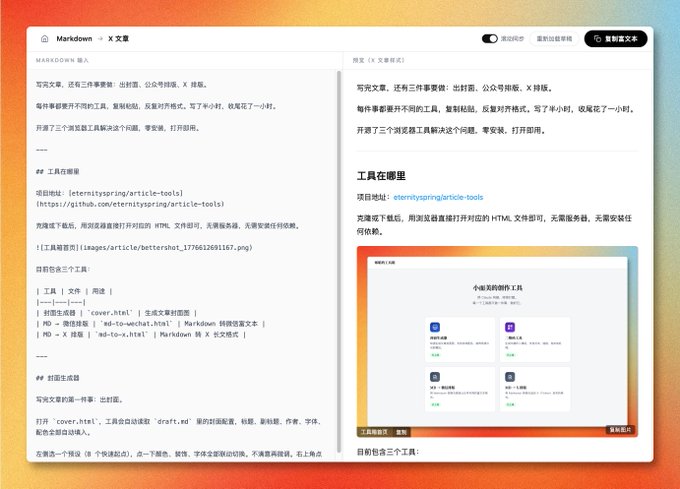Select the X 文章 breadcrumb item
This screenshot has height=489, width=680.
118,39
